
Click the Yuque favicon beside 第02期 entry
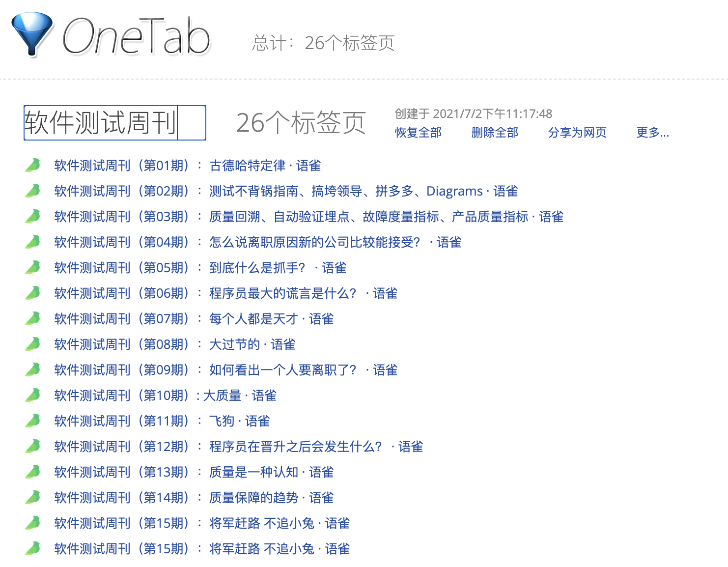(x=32, y=191)
